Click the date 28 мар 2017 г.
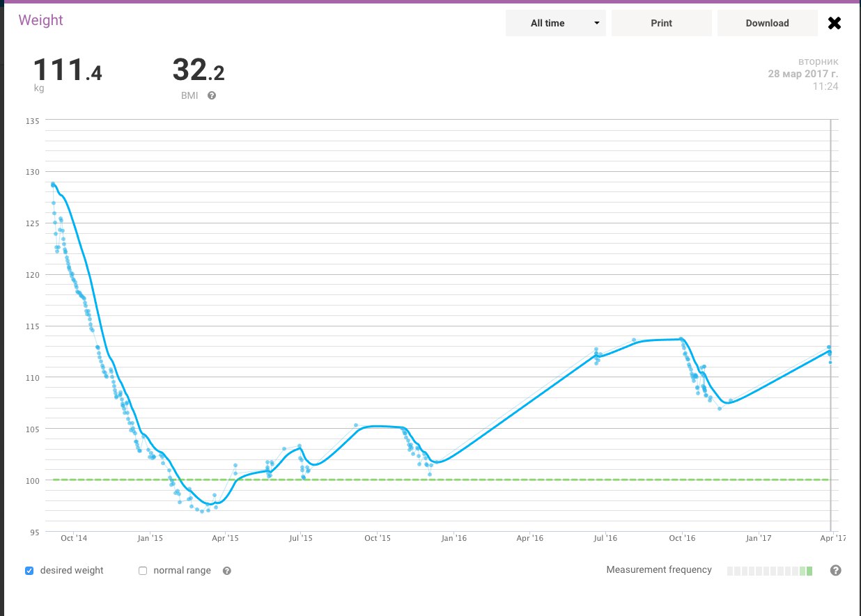The image size is (861, 616). [x=803, y=74]
